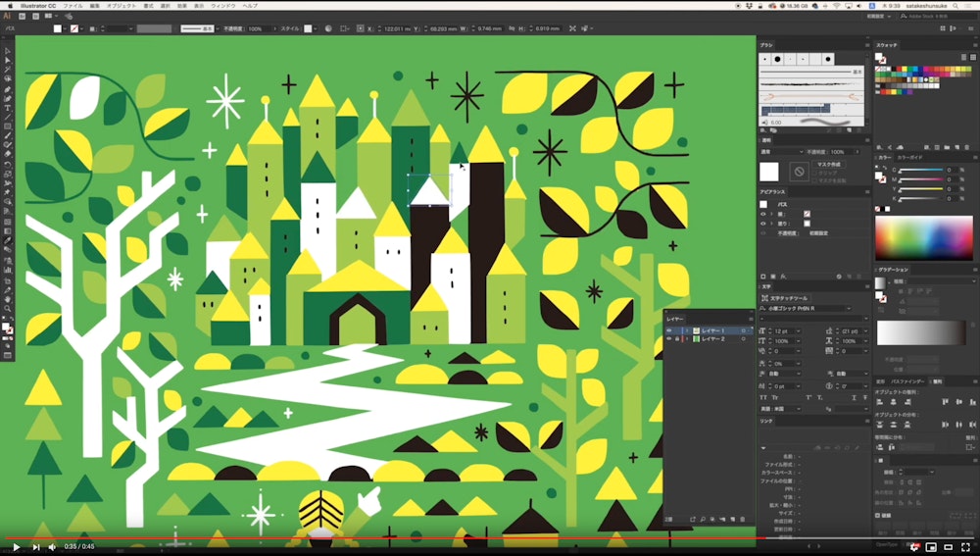Select the Zoom magnifier tool
The image size is (980, 556).
(x=8, y=308)
